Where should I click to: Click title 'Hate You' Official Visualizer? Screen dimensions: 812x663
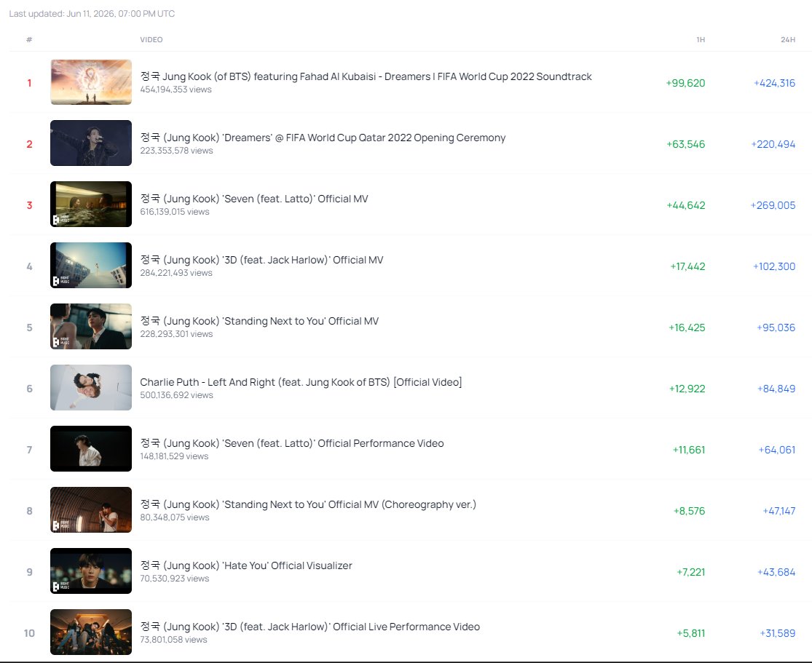click(x=246, y=565)
